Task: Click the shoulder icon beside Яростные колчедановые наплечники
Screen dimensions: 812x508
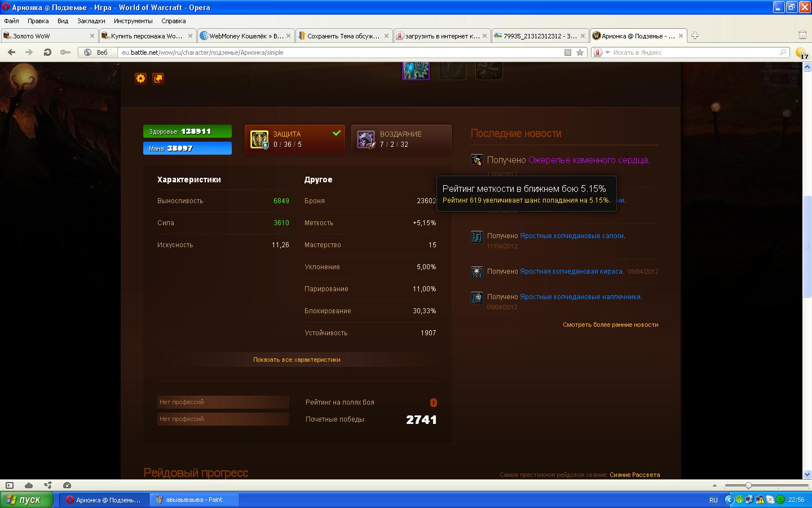Action: (477, 297)
